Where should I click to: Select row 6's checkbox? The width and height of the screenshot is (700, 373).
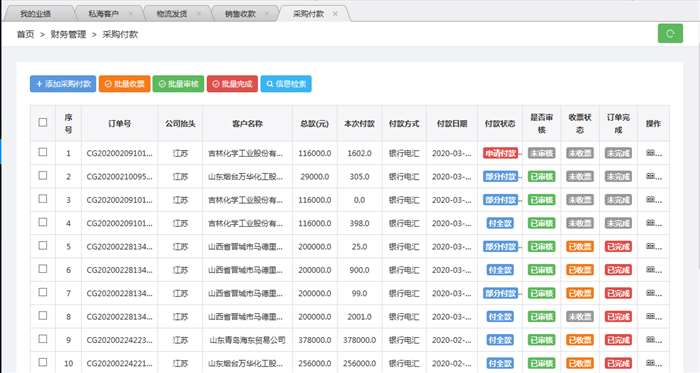tap(43, 269)
